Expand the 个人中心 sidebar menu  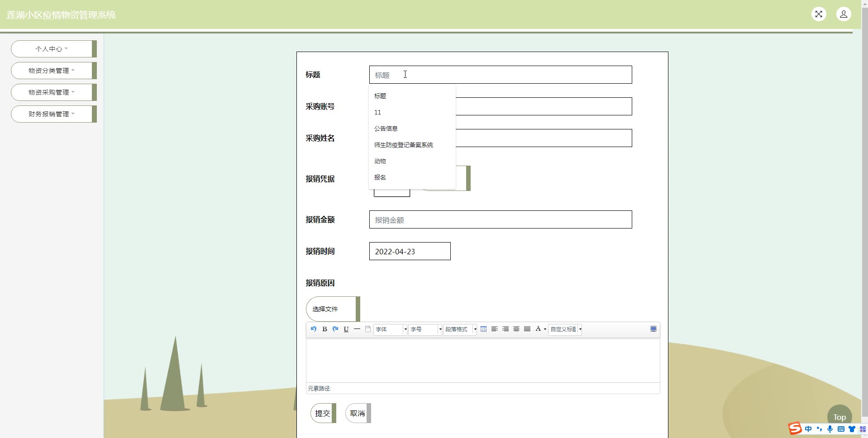coord(53,49)
